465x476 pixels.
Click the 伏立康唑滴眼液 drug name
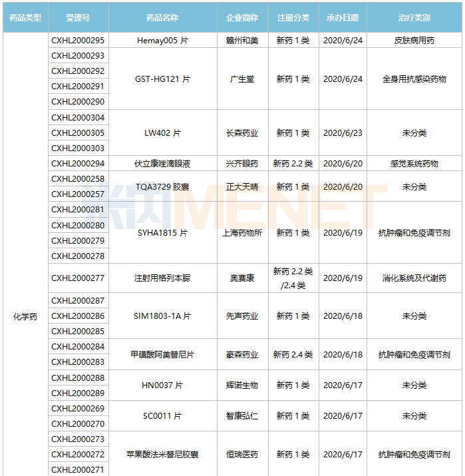point(162,164)
